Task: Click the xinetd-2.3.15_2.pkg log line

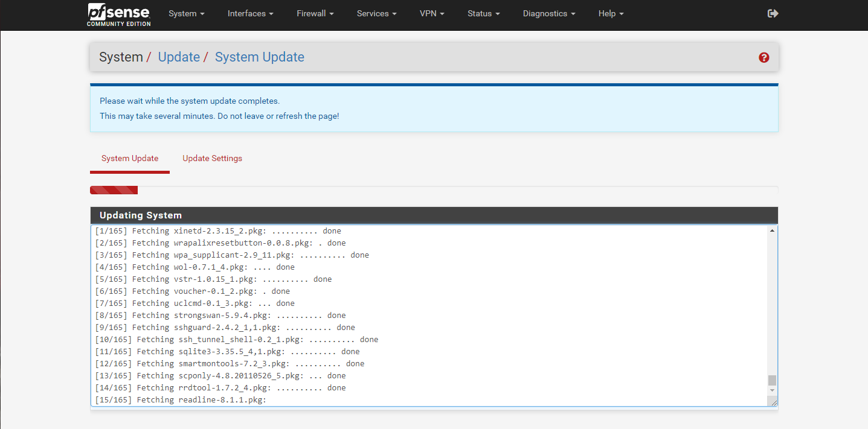Action: pos(218,231)
